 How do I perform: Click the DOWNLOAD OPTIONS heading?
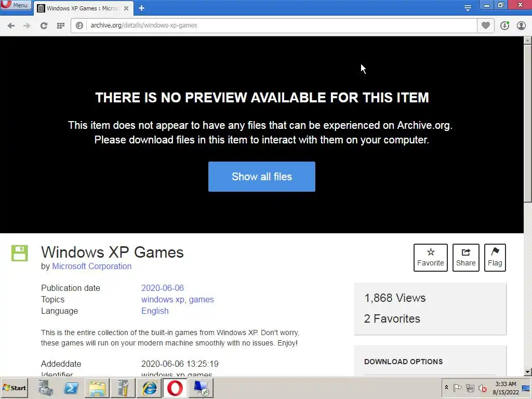point(403,362)
